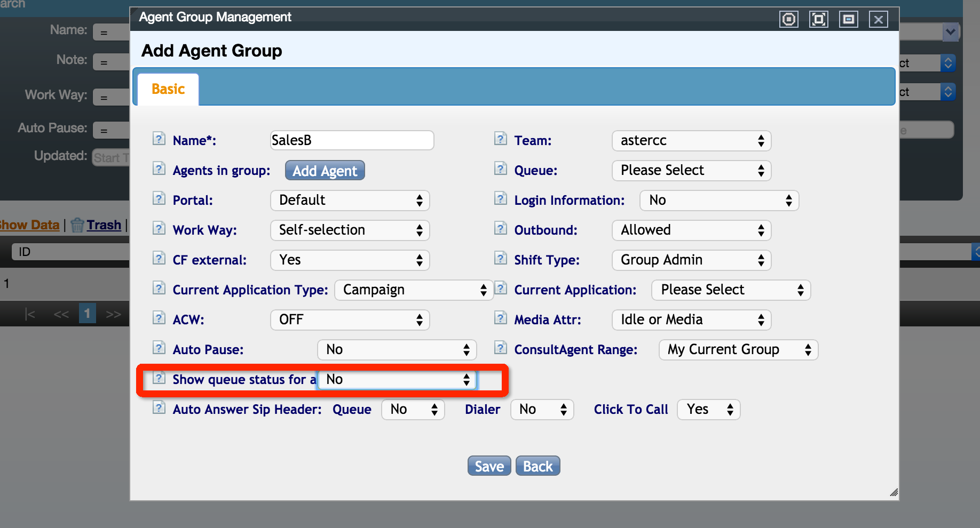The width and height of the screenshot is (980, 528).
Task: Expand the Queue Please Select dropdown
Action: point(691,171)
